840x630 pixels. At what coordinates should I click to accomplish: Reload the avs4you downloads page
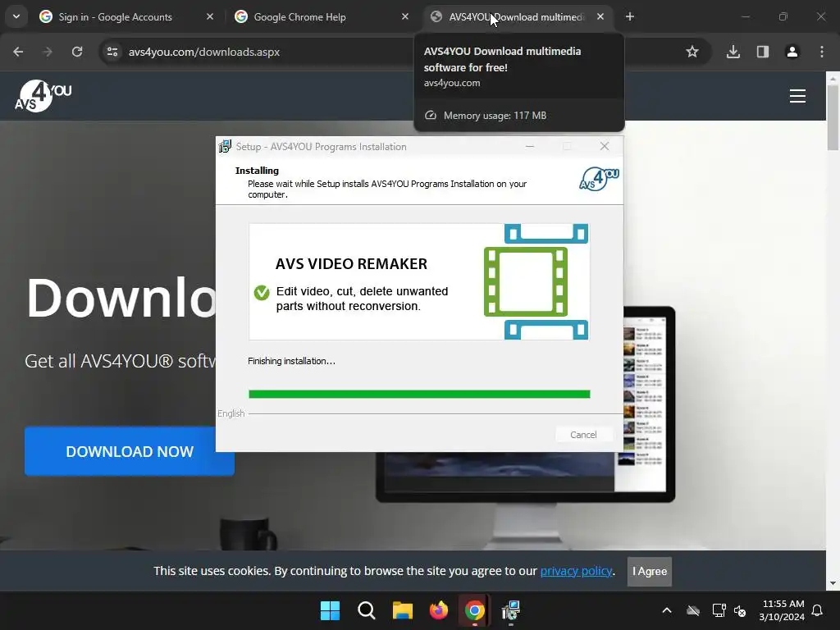[x=77, y=52]
